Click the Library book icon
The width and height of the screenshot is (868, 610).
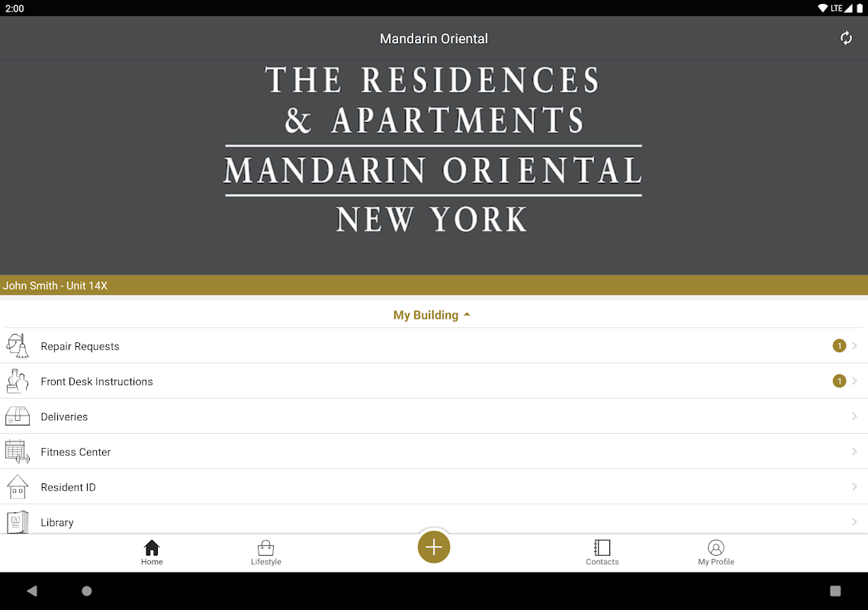pyautogui.click(x=17, y=522)
